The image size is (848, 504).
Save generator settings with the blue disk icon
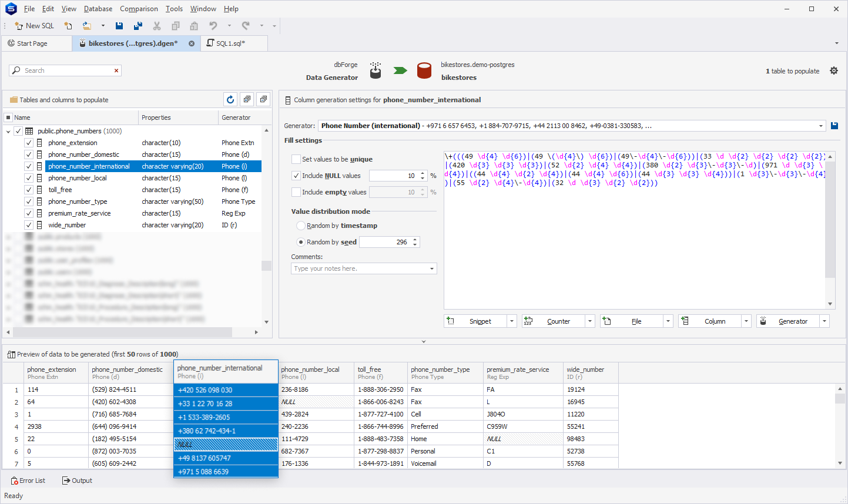(834, 126)
